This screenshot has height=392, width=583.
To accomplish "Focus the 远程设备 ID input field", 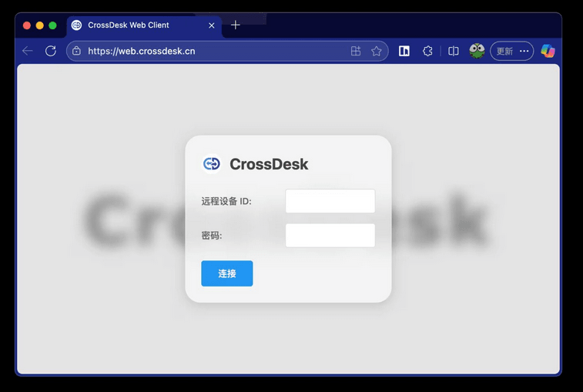I will click(x=330, y=201).
